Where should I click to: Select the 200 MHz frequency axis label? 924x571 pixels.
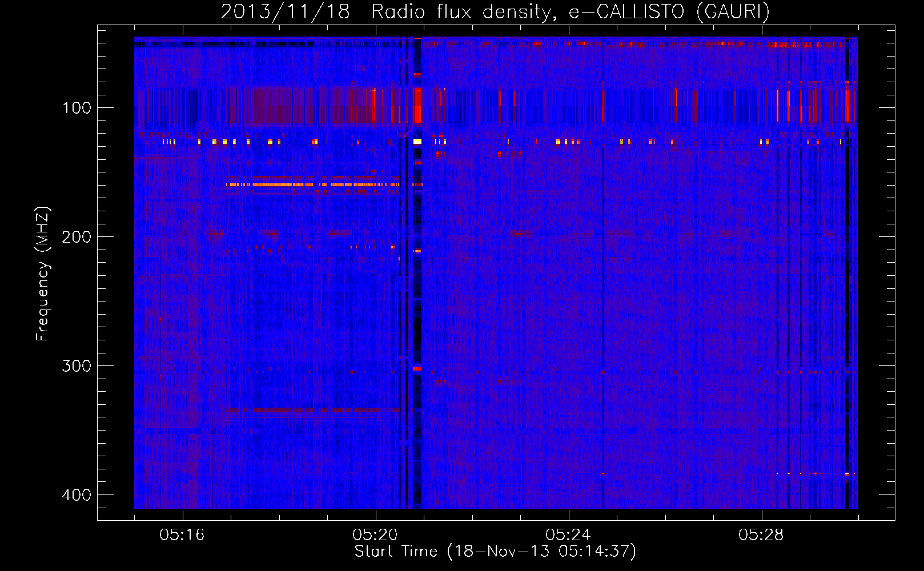coord(77,237)
